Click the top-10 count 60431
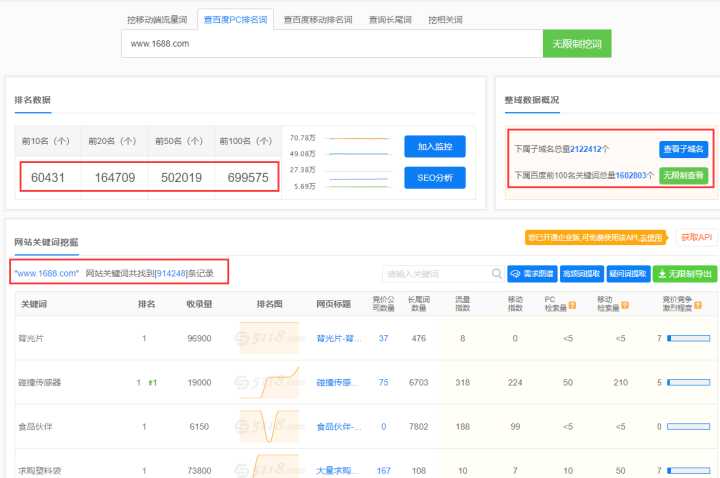The width and height of the screenshot is (720, 478). tap(48, 178)
